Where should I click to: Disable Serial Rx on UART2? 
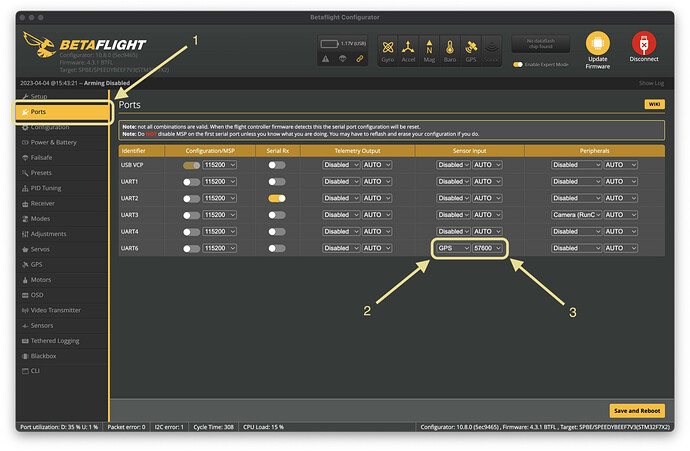coord(277,198)
